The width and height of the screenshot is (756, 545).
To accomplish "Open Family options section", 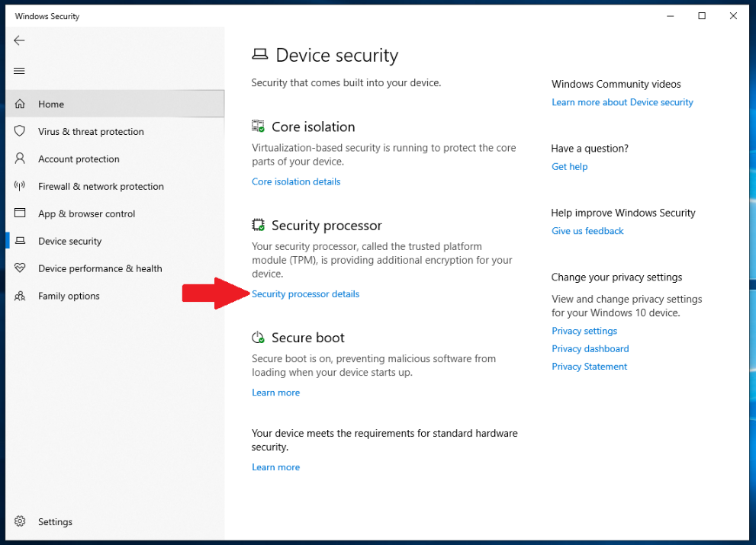I will (x=114, y=296).
